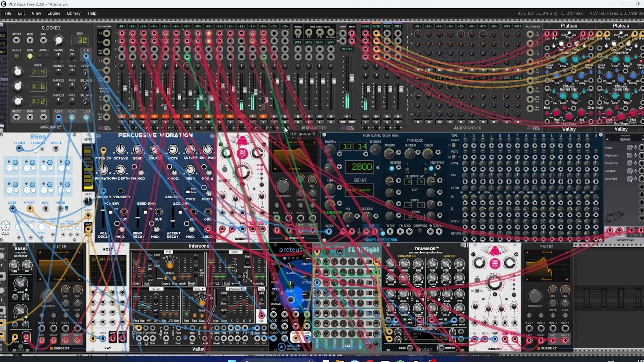The width and height of the screenshot is (644, 362).
Task: Click the large Chronoblob center knob
Action: coord(242,172)
